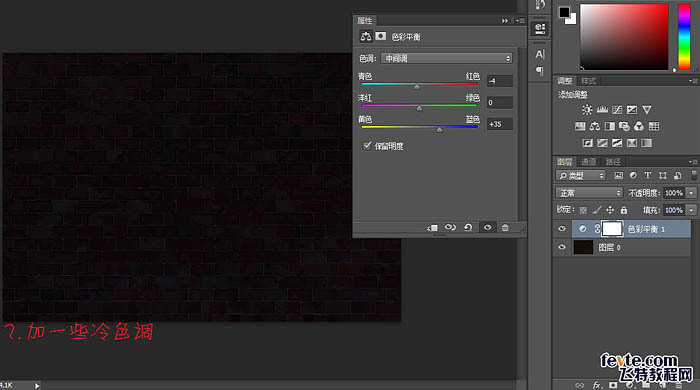700x390 pixels.
Task: Toggle lock all padlock
Action: 624,210
